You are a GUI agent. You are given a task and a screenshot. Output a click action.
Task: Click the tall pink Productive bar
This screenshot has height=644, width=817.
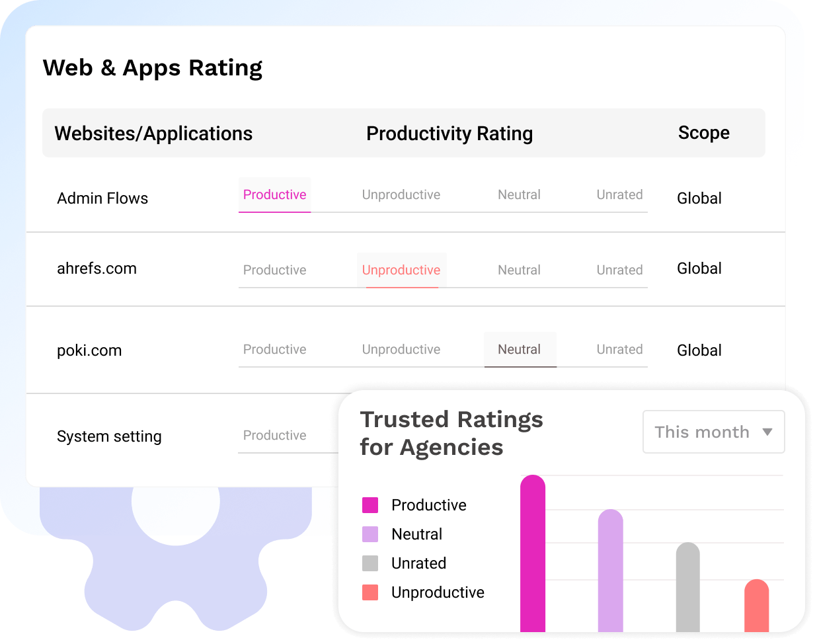533,555
